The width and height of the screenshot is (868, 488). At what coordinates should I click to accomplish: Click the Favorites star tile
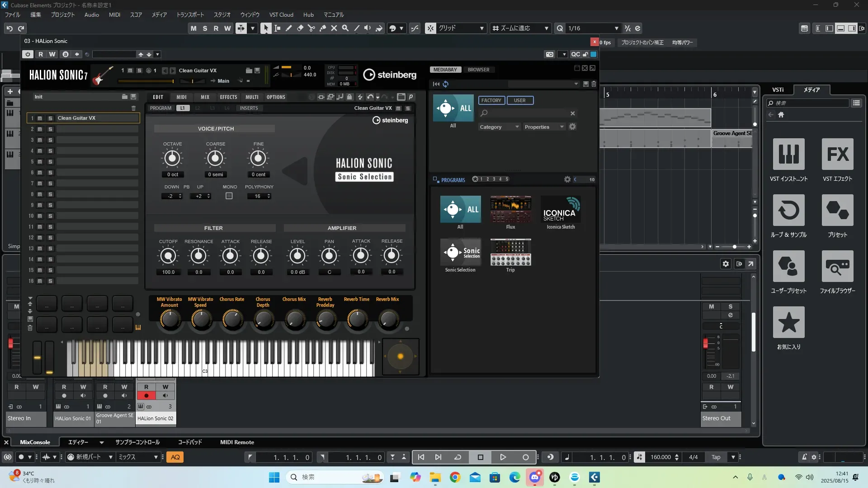tap(788, 323)
